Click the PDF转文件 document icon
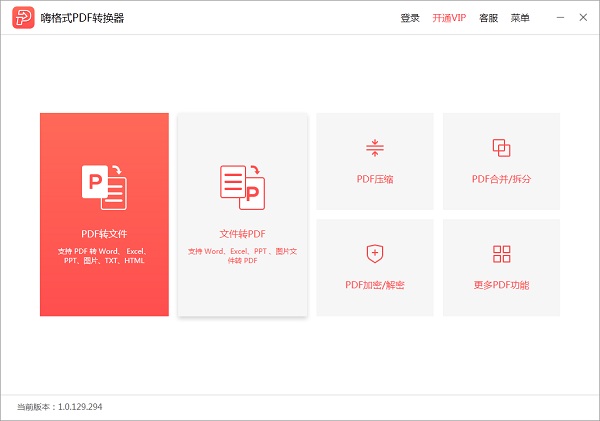This screenshot has width=600, height=421. pos(104,187)
